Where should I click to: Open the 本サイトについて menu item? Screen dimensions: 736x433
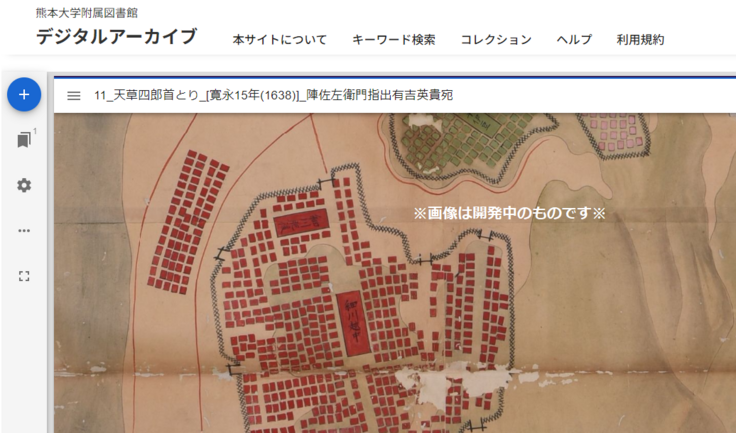point(279,40)
